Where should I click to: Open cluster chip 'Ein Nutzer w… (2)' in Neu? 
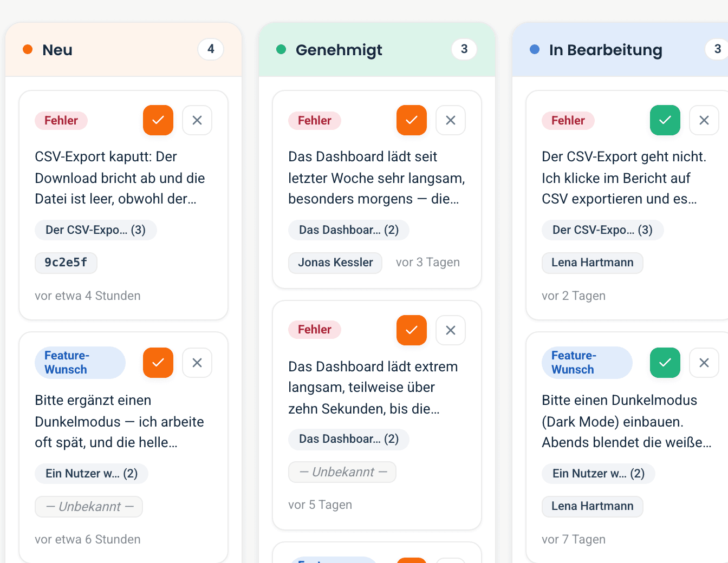92,474
